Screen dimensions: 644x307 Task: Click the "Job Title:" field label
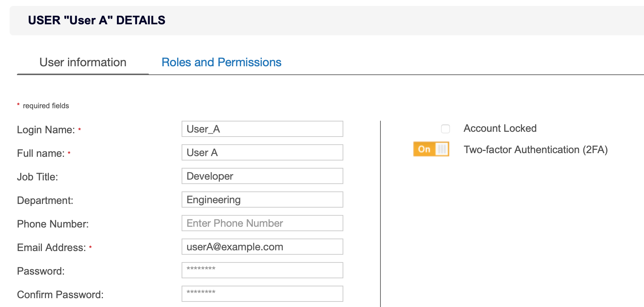[x=37, y=177]
